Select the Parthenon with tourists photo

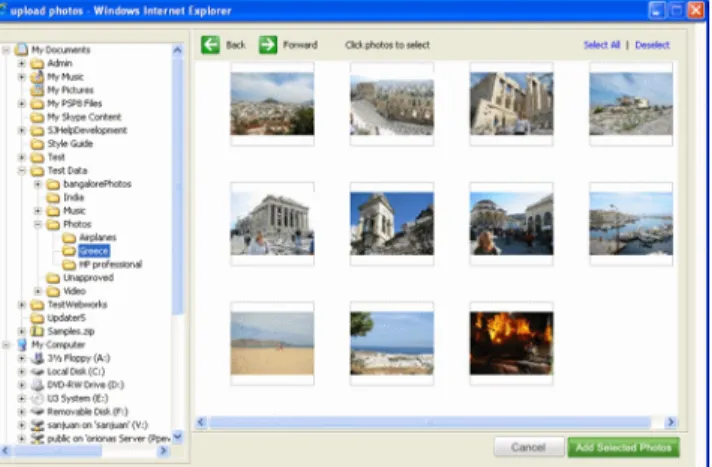[x=272, y=224]
